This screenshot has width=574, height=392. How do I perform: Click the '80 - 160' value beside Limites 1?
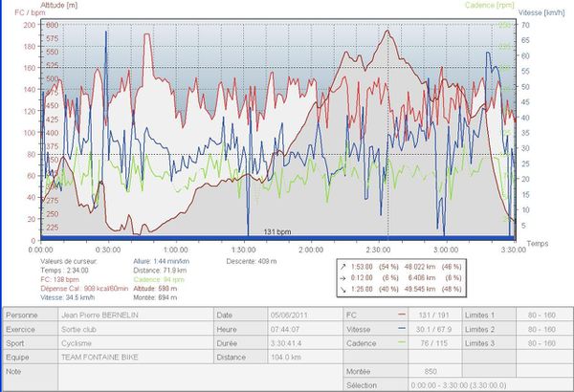(x=541, y=316)
